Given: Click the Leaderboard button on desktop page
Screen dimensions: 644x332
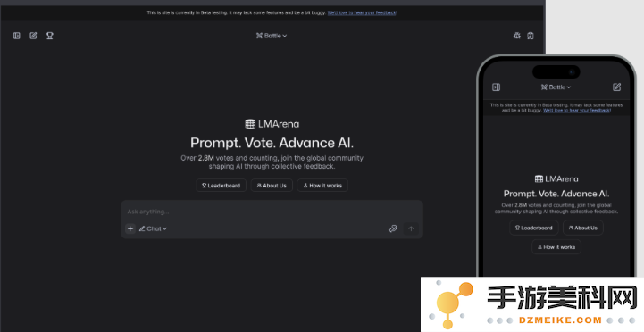Looking at the screenshot, I should [x=221, y=186].
